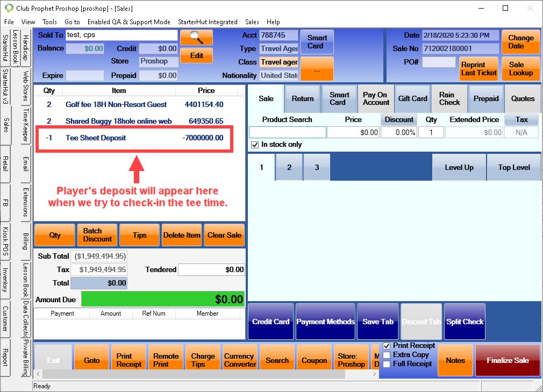Image resolution: width=543 pixels, height=392 pixels.
Task: Open the Help menu
Action: point(273,22)
